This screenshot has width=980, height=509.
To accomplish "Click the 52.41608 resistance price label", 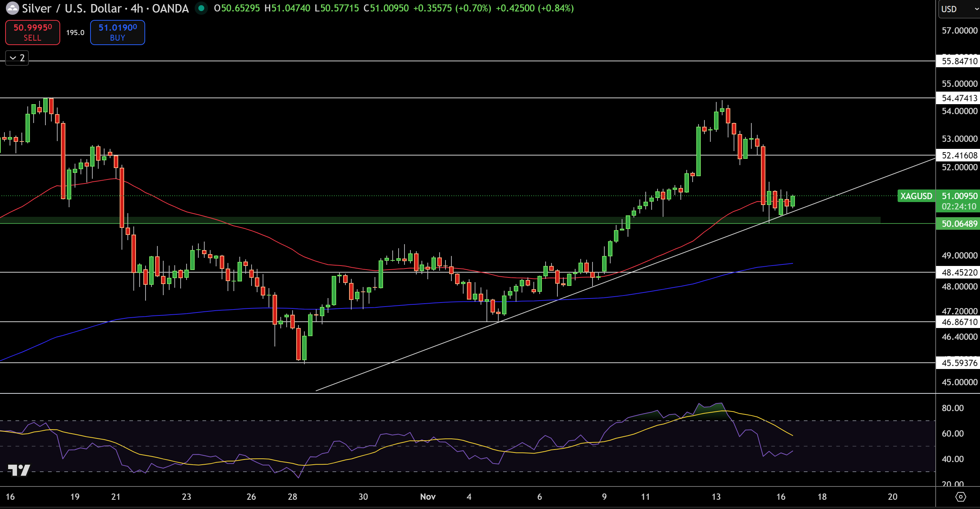I will click(957, 156).
